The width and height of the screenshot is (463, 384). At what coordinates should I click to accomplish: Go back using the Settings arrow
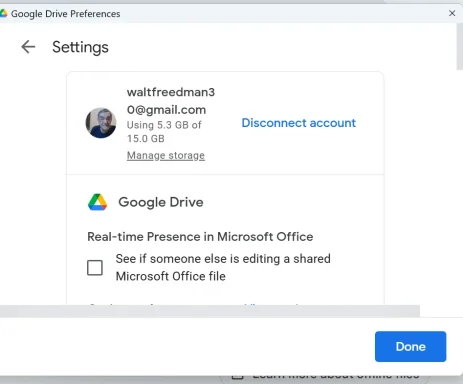tap(28, 47)
